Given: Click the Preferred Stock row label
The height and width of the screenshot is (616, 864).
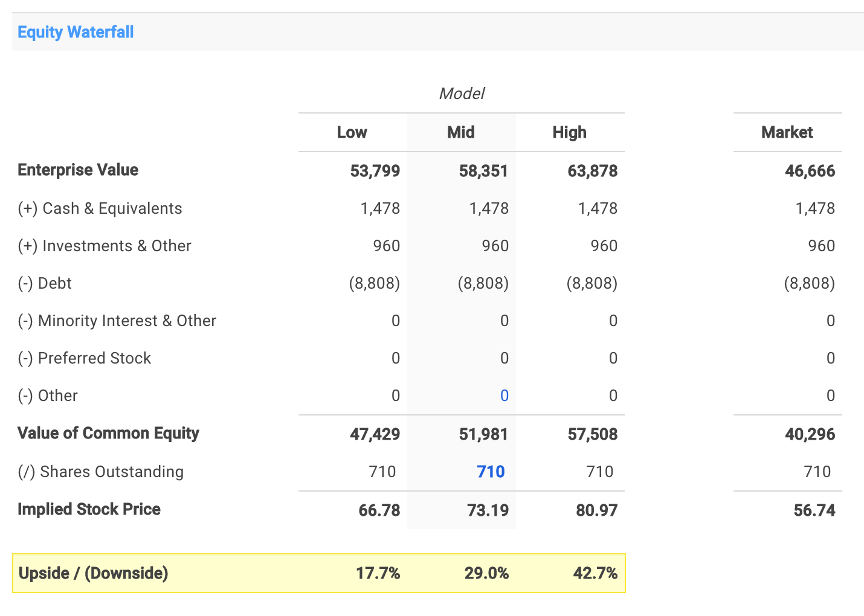Looking at the screenshot, I should pyautogui.click(x=85, y=358).
